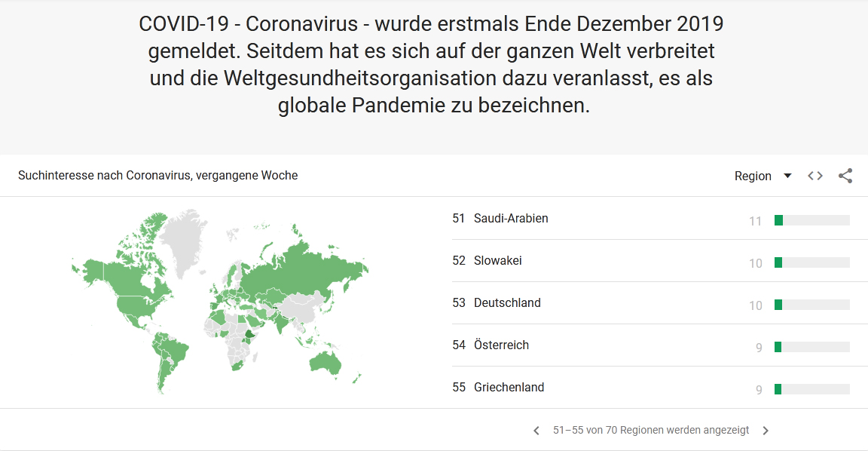Open the Region dropdown
Image resolution: width=868 pixels, height=451 pixels.
pyautogui.click(x=763, y=176)
